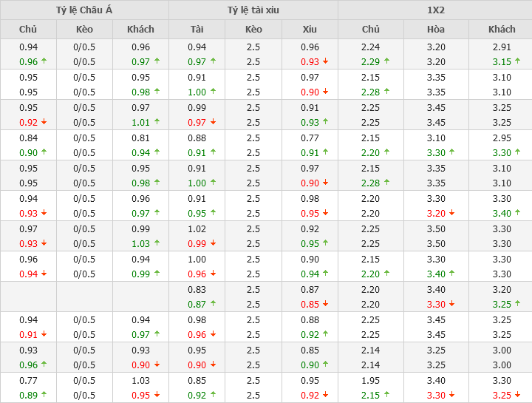The width and height of the screenshot is (532, 403).
Task: Click the Hòa column header
Action: click(436, 29)
